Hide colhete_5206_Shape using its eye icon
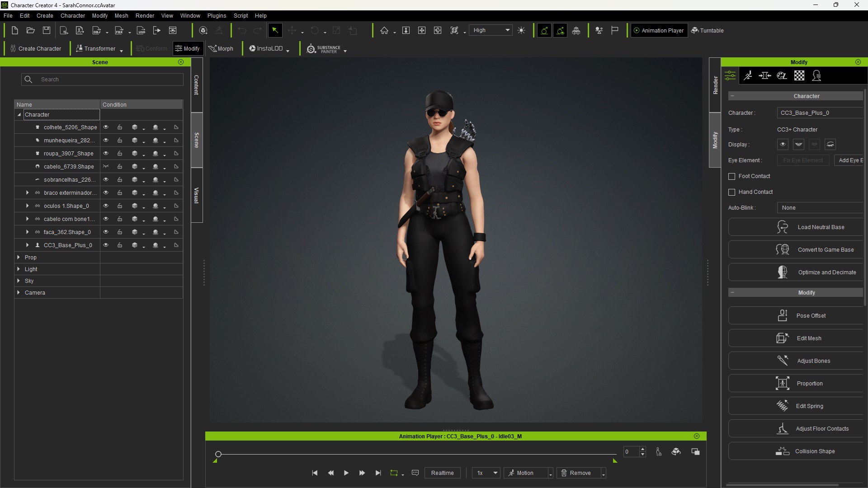The image size is (868, 488). point(106,127)
